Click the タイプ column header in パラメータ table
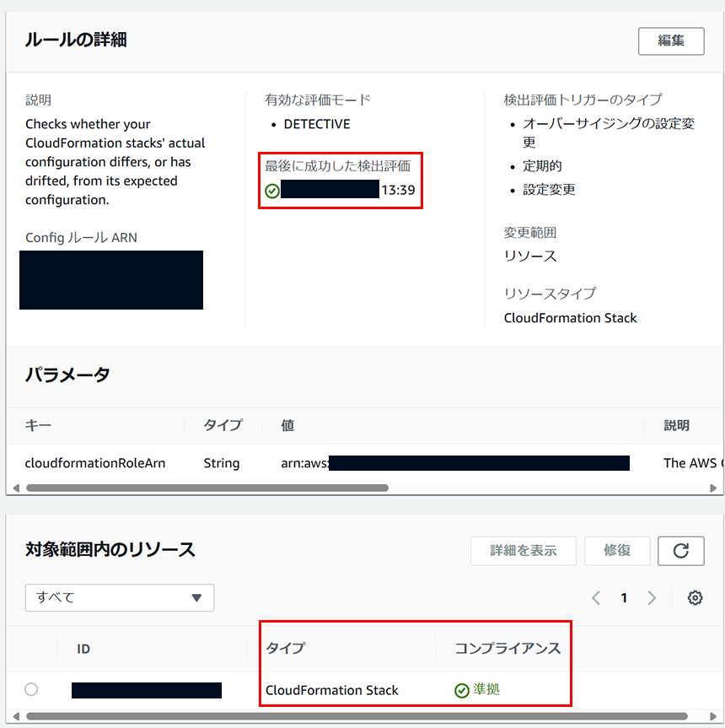Image resolution: width=725 pixels, height=728 pixels. [x=223, y=425]
